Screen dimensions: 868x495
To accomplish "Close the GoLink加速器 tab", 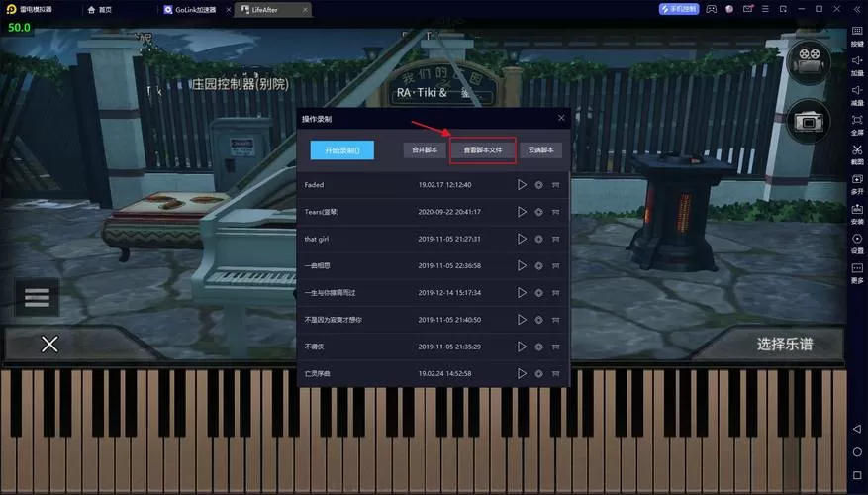I will [x=229, y=10].
